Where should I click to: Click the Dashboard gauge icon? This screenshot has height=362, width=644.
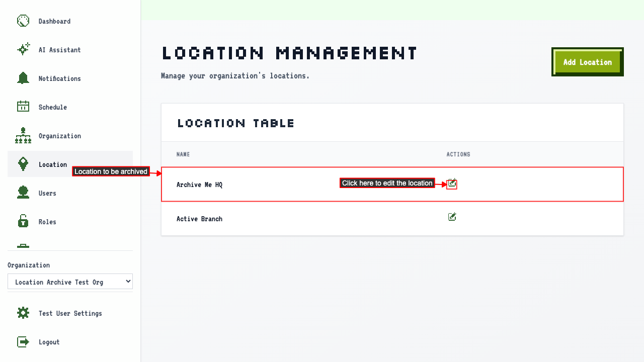23,21
